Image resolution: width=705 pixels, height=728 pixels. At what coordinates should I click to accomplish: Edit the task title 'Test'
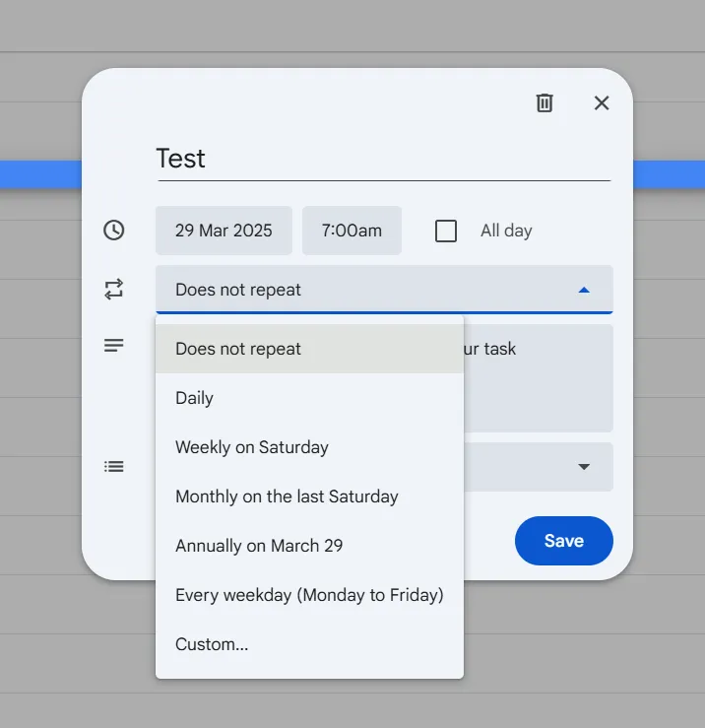[x=384, y=159]
